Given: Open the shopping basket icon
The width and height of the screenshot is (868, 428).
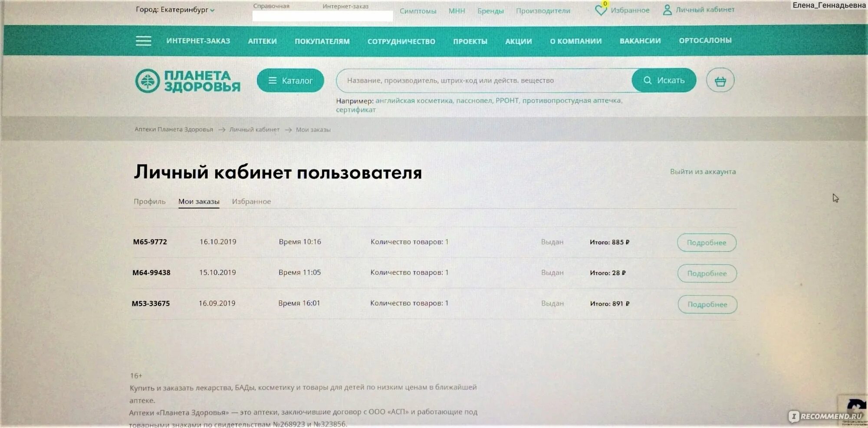Looking at the screenshot, I should [x=720, y=80].
